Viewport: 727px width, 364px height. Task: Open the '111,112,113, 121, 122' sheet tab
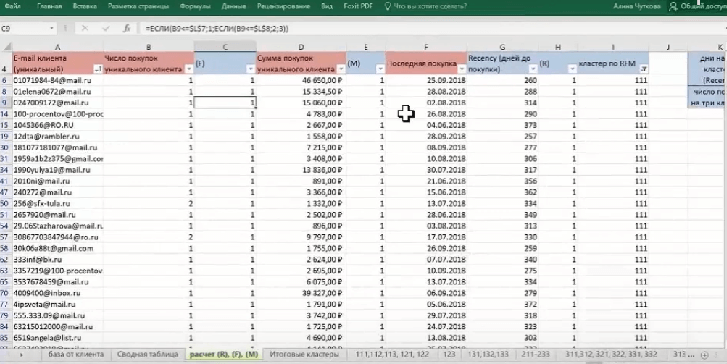tap(392, 354)
